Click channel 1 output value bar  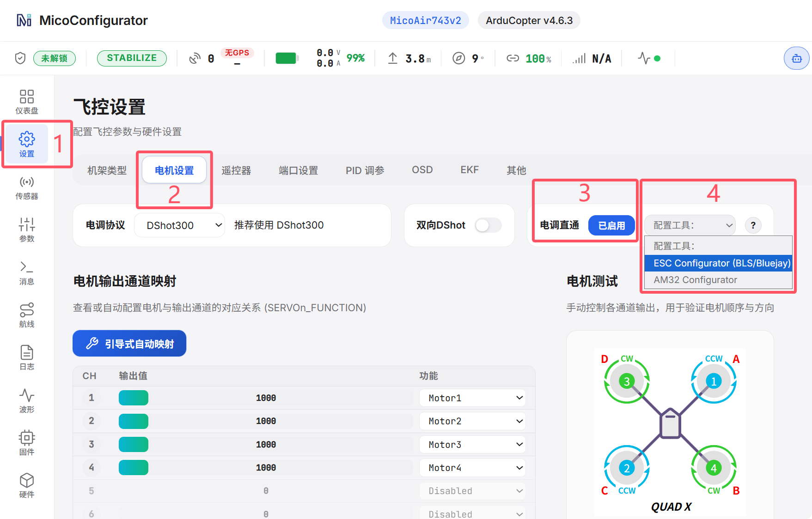(x=266, y=398)
